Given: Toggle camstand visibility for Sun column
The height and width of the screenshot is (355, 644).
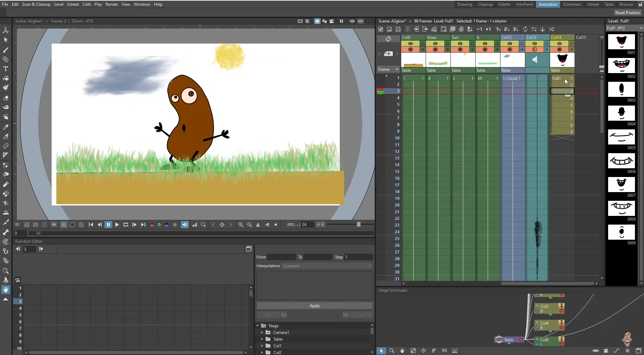Looking at the screenshot, I should click(460, 50).
